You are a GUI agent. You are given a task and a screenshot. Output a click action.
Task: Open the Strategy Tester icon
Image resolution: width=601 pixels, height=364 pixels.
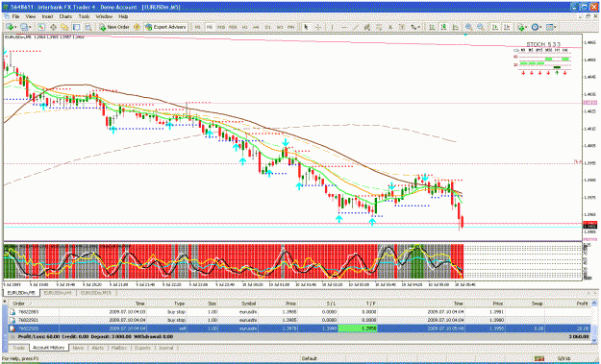(x=88, y=27)
